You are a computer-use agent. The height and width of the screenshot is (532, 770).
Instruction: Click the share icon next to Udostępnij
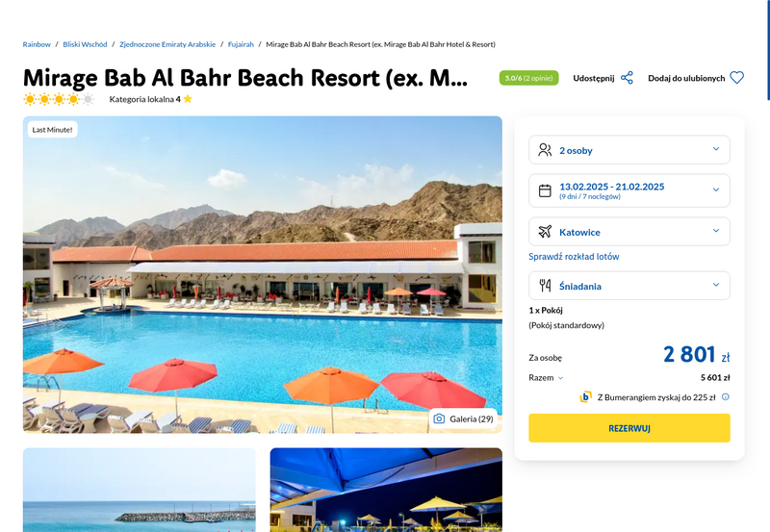[627, 78]
